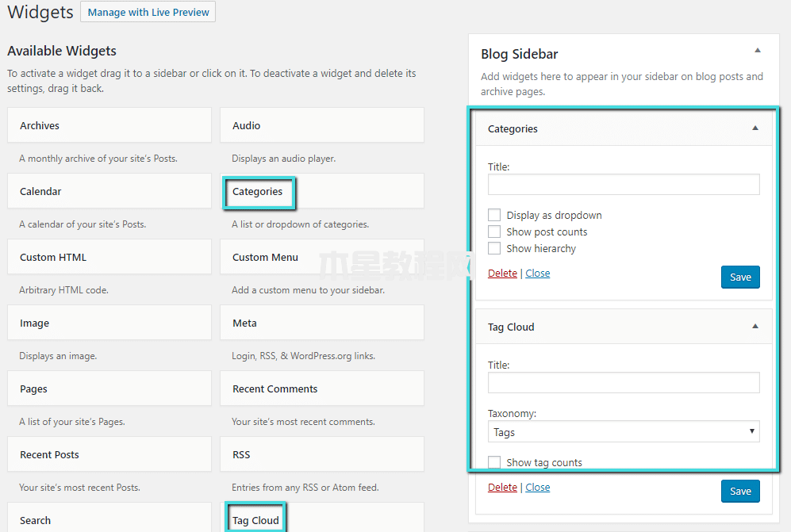Screen dimensions: 791x532
Task: Click 'Add a custom menu to your sidebar.' text
Action: tap(308, 290)
